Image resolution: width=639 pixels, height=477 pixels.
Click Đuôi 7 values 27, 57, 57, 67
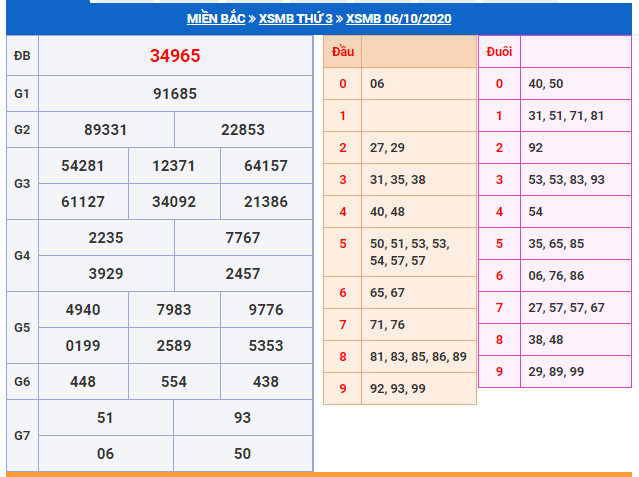(x=566, y=308)
